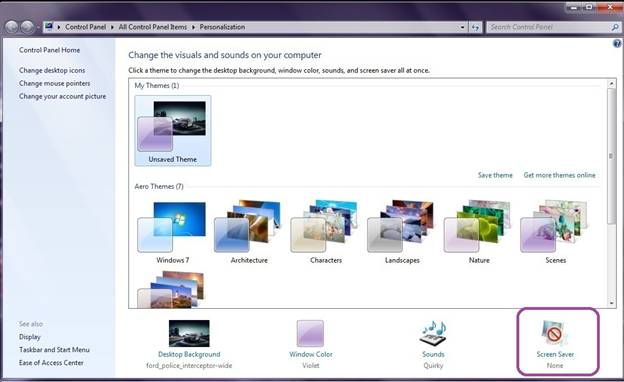Viewport: 624px width, 382px height.
Task: Open Ease of Access Center link
Action: tap(51, 363)
